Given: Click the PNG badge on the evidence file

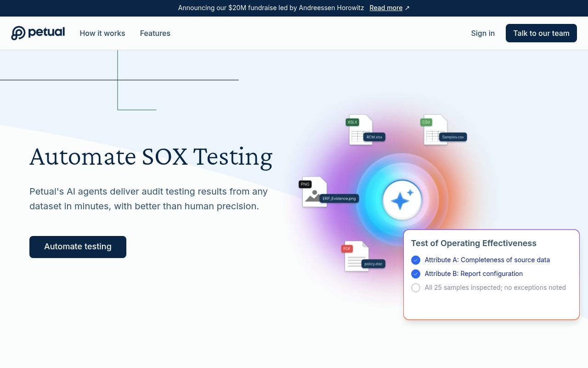Looking at the screenshot, I should pyautogui.click(x=305, y=184).
